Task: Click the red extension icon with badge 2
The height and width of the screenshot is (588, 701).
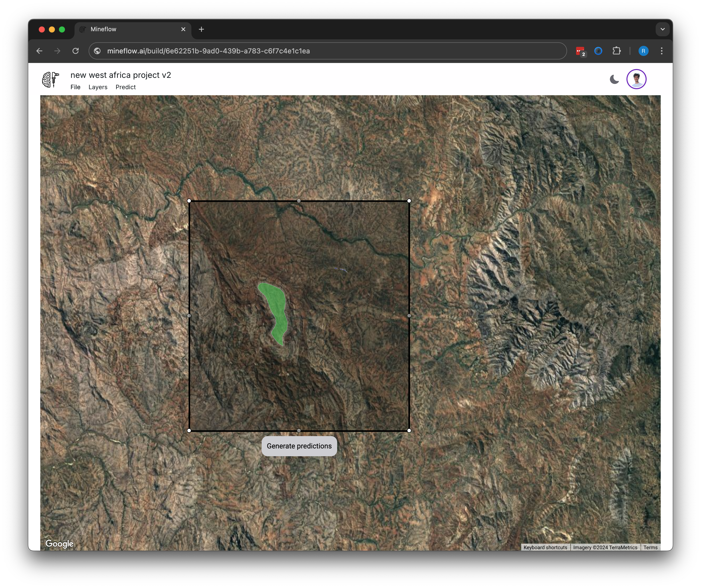Action: pyautogui.click(x=580, y=51)
